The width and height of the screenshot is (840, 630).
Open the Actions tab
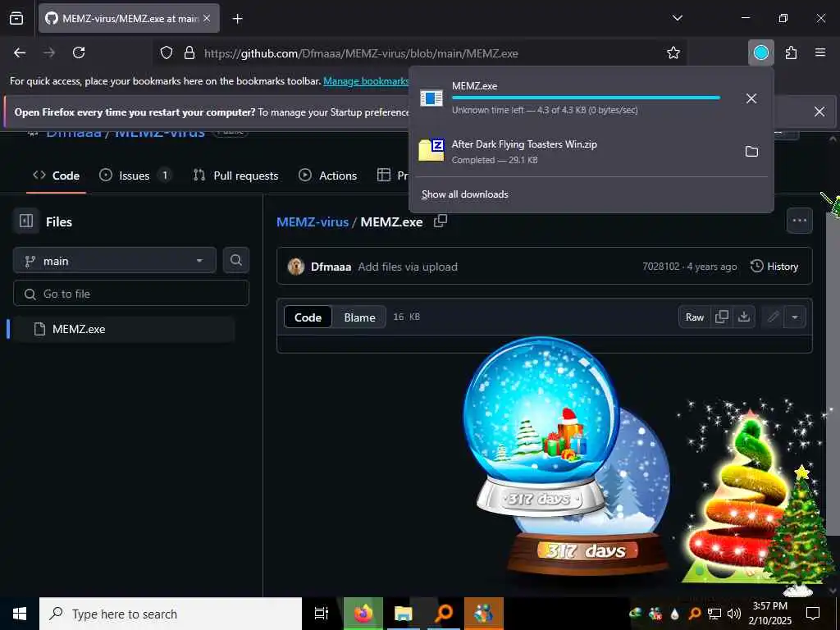(328, 176)
